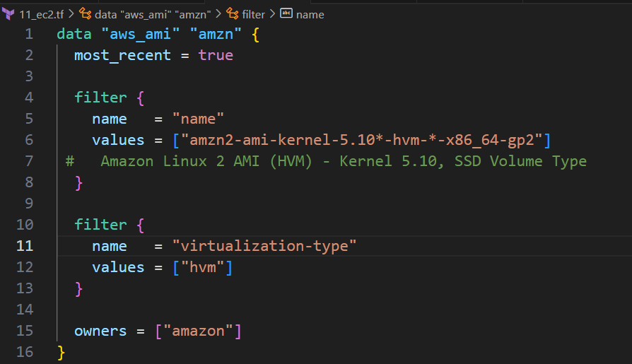The height and width of the screenshot is (364, 632).
Task: Open the 11_ec2.tf breadcrumb item
Action: [42, 15]
